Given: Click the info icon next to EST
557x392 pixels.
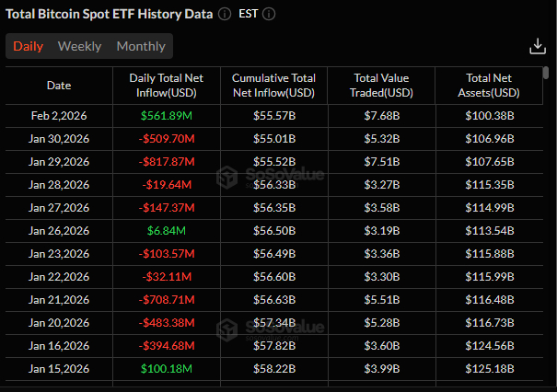Looking at the screenshot, I should (x=270, y=15).
